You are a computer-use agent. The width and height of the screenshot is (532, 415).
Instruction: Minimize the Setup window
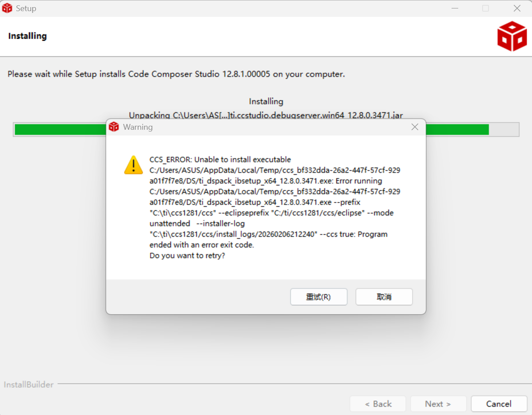(455, 8)
